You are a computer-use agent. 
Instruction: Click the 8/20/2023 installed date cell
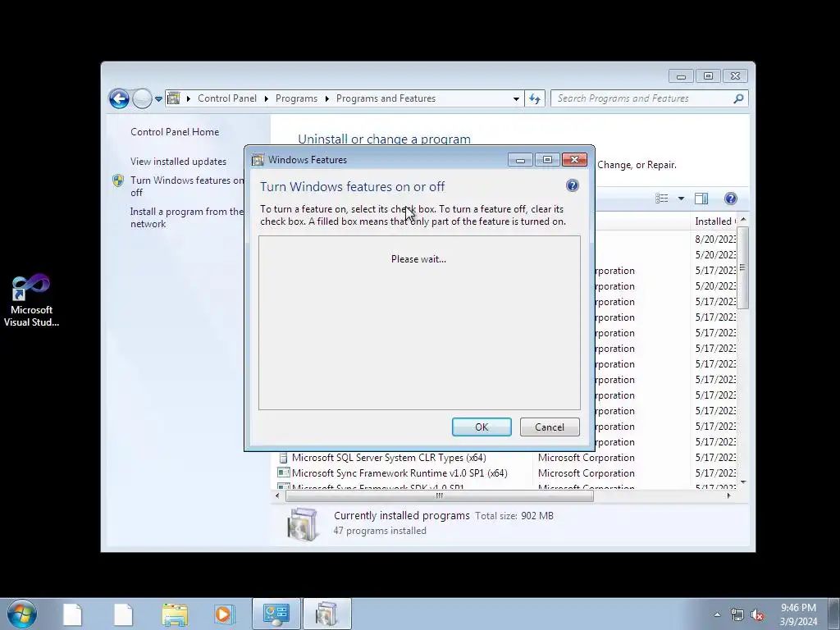(715, 239)
